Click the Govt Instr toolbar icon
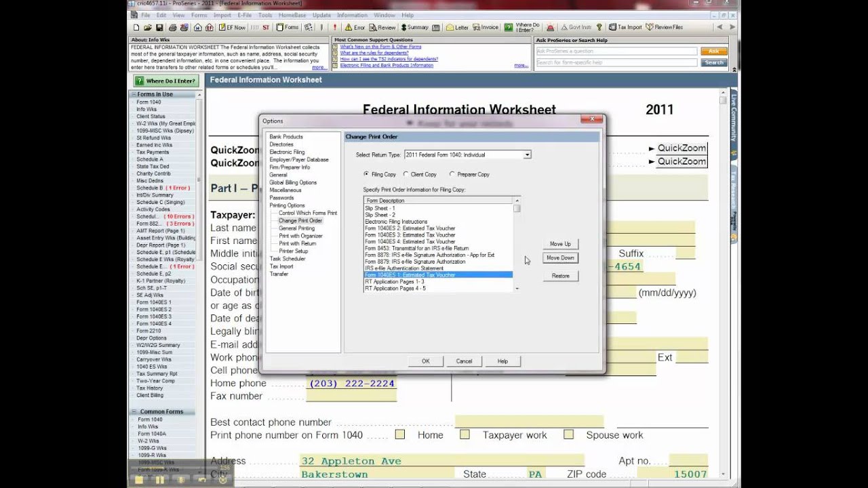 coord(576,28)
